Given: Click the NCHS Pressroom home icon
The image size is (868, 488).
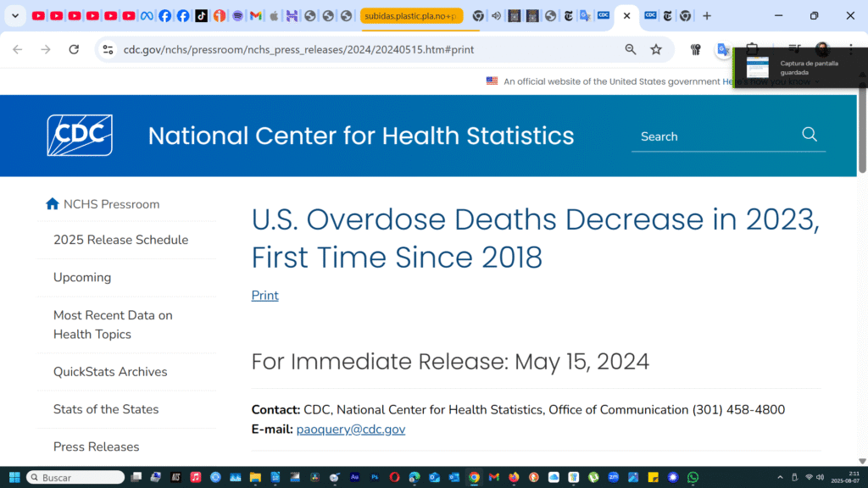Looking at the screenshot, I should (53, 204).
